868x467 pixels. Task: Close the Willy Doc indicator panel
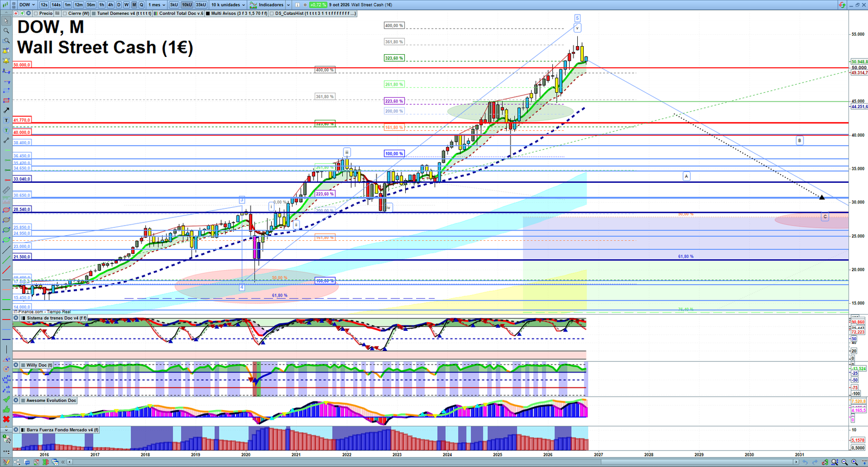click(16, 365)
